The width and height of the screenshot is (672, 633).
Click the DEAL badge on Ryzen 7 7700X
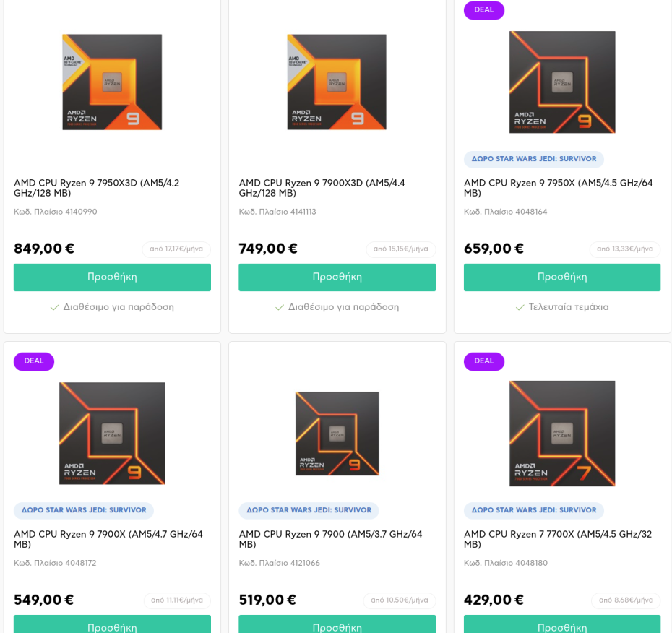point(484,361)
